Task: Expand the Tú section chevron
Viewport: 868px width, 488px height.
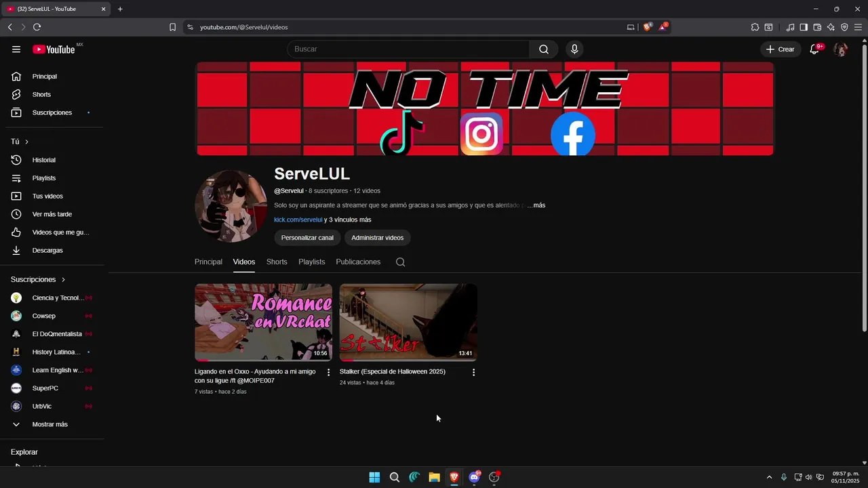Action: pyautogui.click(x=26, y=142)
